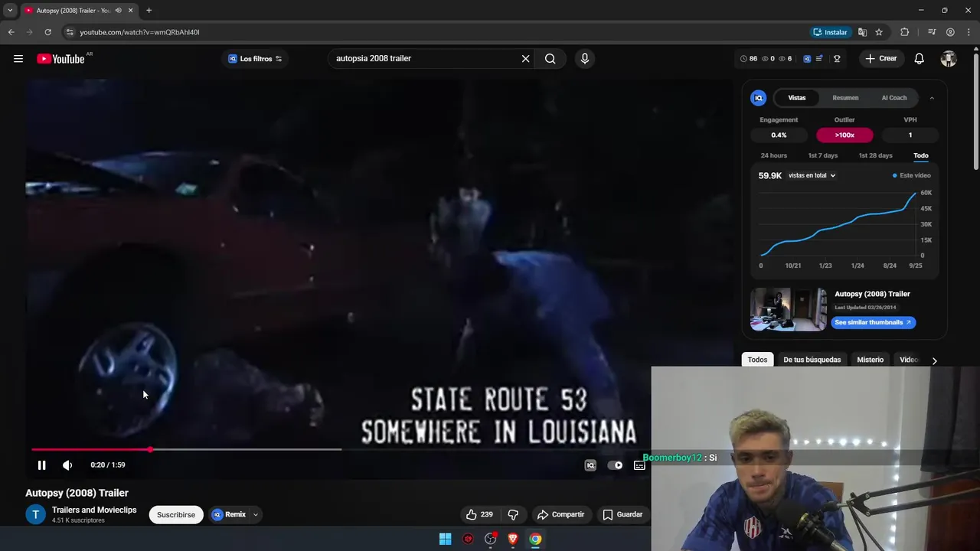Toggle subtitles in the player
980x551 pixels.
coord(639,465)
